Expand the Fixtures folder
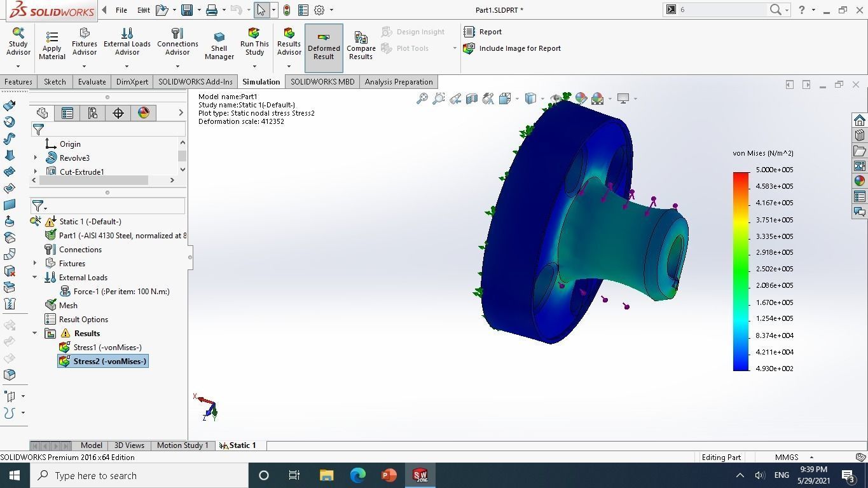Screen dimensions: 868x488 tap(35, 264)
